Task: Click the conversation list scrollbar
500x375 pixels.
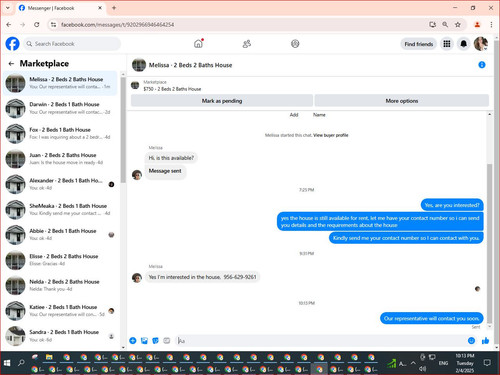Action: pos(123,130)
